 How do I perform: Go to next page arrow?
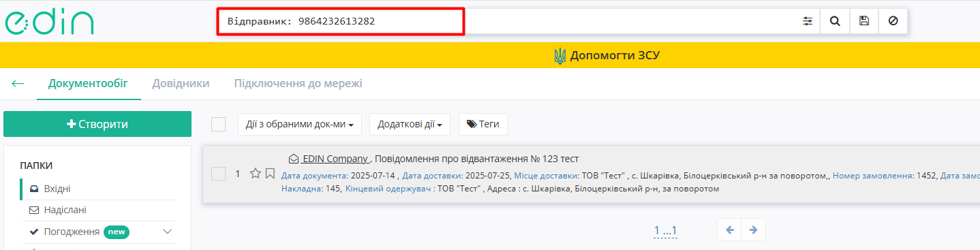coord(753,230)
